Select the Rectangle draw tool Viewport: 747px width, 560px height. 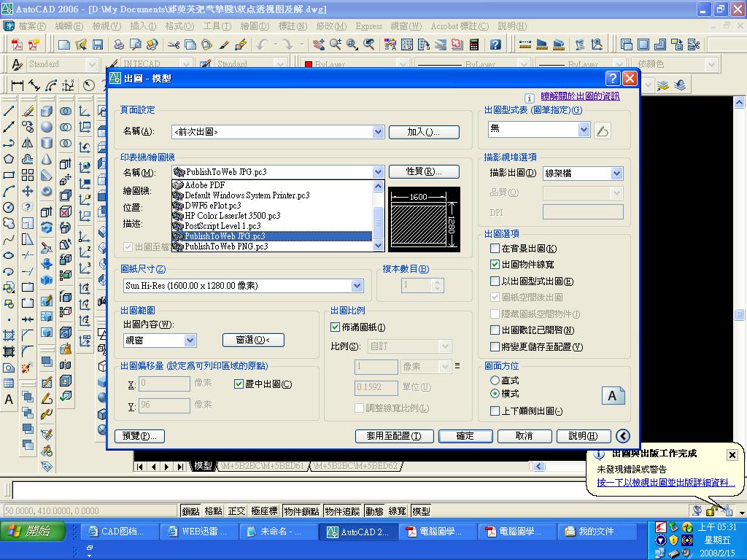(x=9, y=175)
